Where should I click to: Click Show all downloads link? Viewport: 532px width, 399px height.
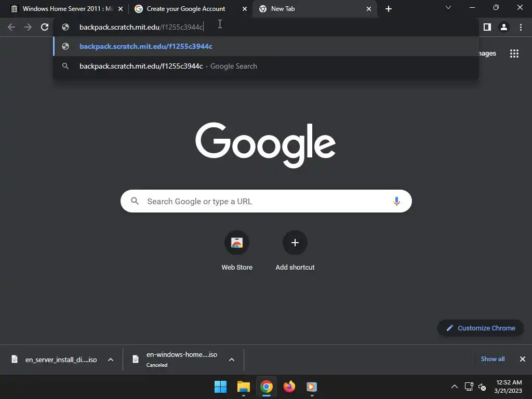493,359
